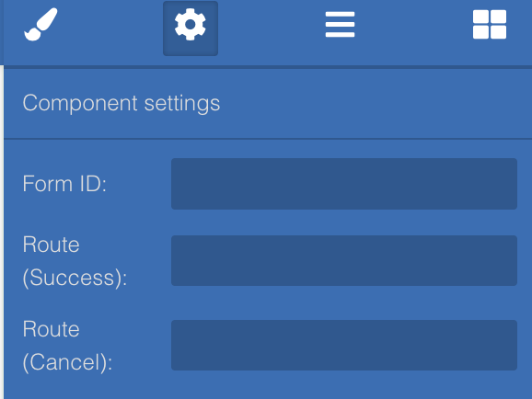532x399 pixels.
Task: Focus the Route (Success) input box
Action: pyautogui.click(x=344, y=261)
